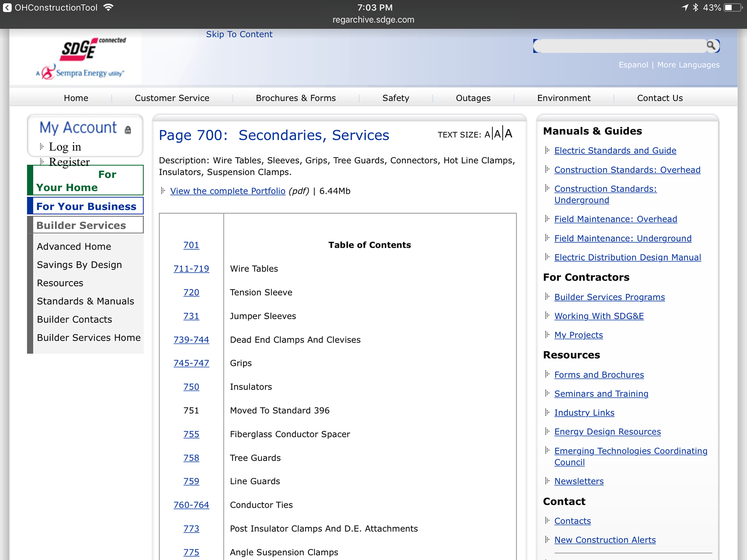Click Log in under My Account
The image size is (747, 560).
click(65, 147)
